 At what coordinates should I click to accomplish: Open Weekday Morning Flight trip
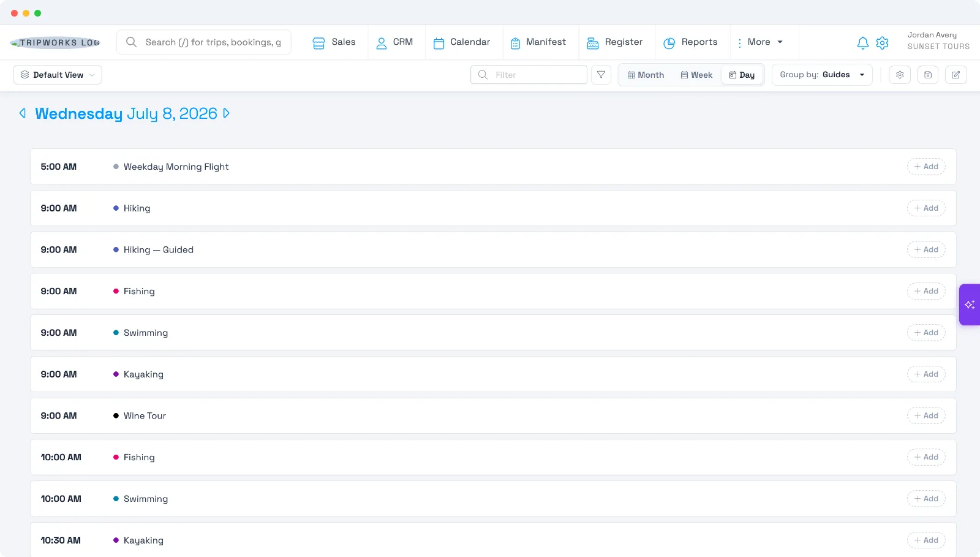point(176,167)
